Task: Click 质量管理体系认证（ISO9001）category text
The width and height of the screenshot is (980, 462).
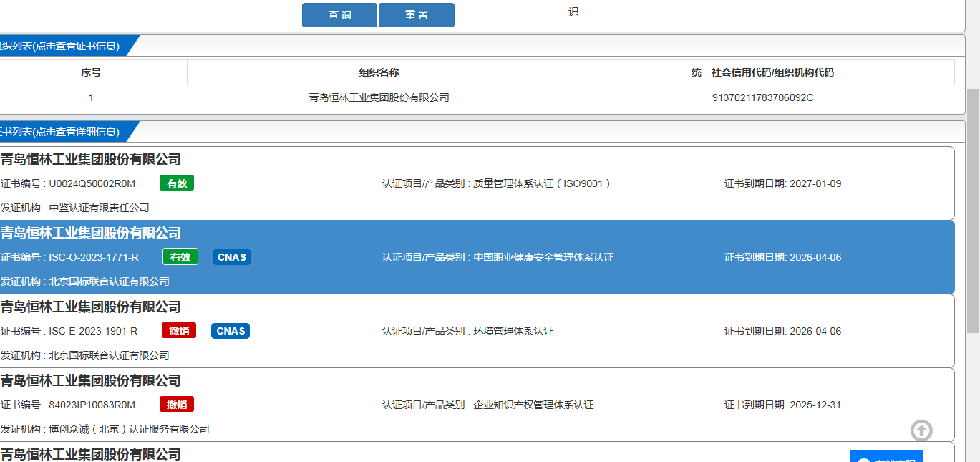Action: pos(543,183)
